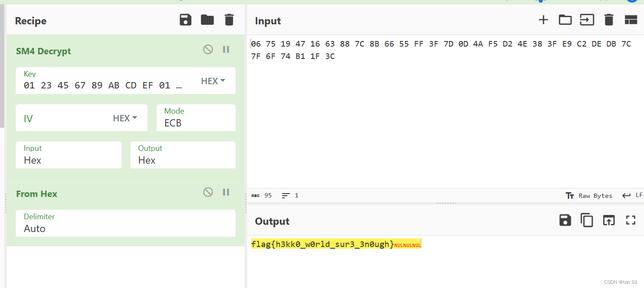Click the From Hex operation title
Image resolution: width=644 pixels, height=288 pixels.
point(37,194)
